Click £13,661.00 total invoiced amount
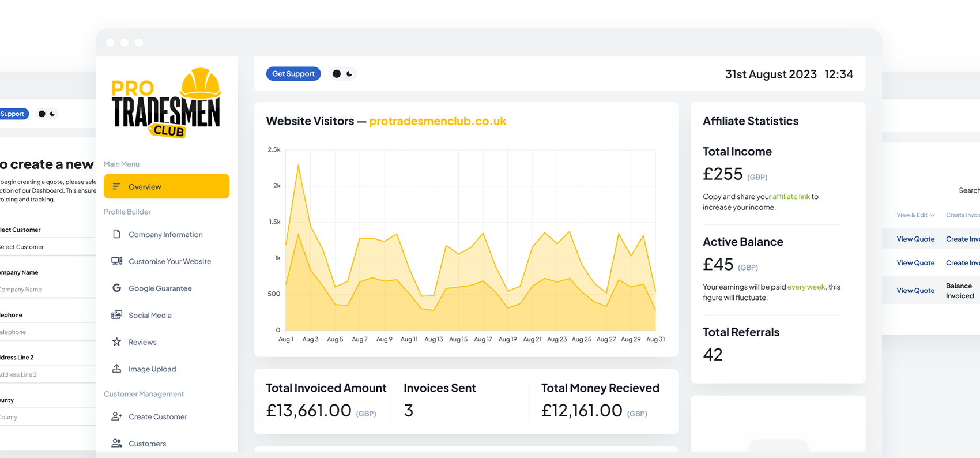The image size is (980, 458). coord(308,410)
